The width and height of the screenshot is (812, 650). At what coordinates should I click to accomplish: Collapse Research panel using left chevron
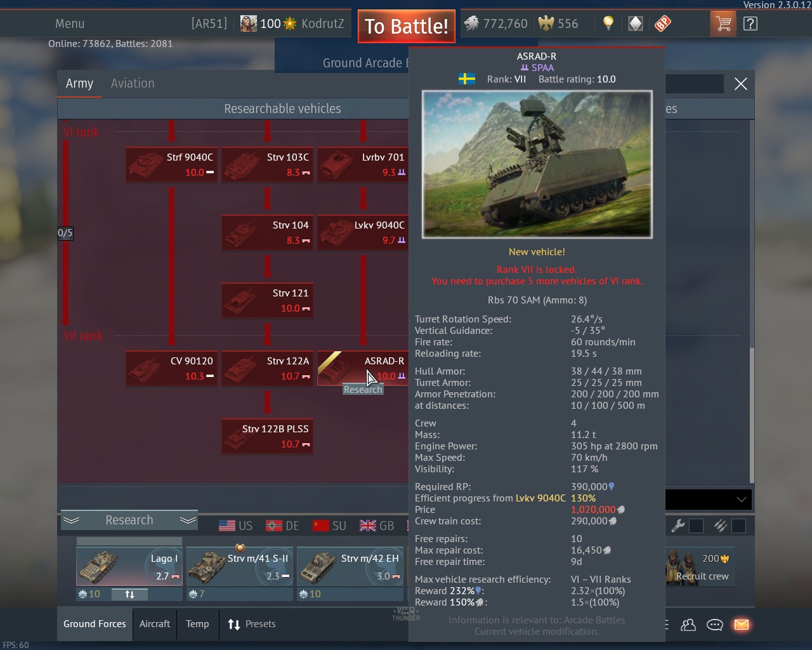point(71,520)
